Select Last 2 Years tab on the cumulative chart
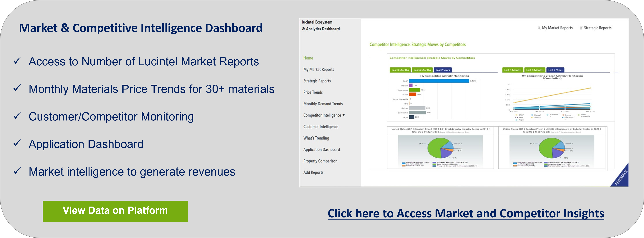The width and height of the screenshot is (644, 238). (555, 70)
